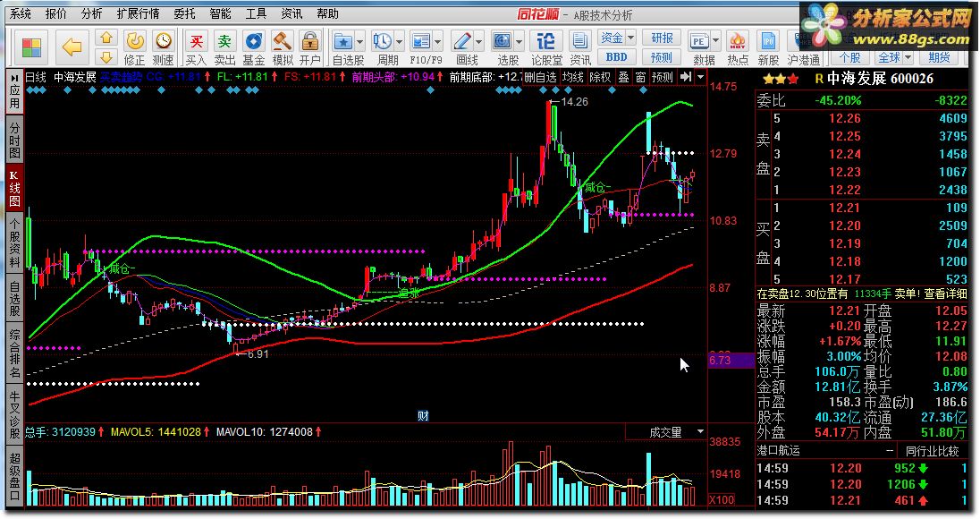Screen dimensions: 980x519
Task: Click the 财 financial marker on chart
Action: click(x=423, y=416)
